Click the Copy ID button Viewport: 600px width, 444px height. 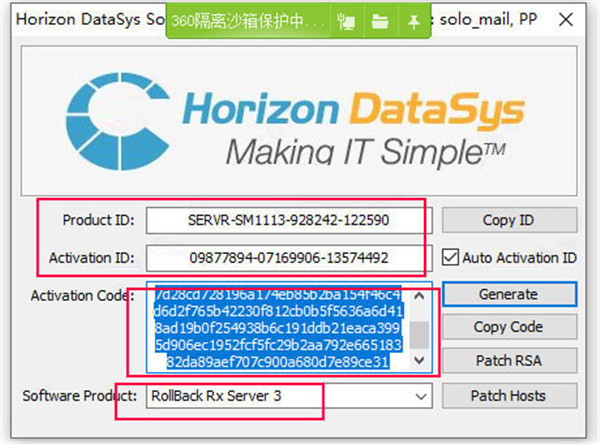tap(509, 220)
